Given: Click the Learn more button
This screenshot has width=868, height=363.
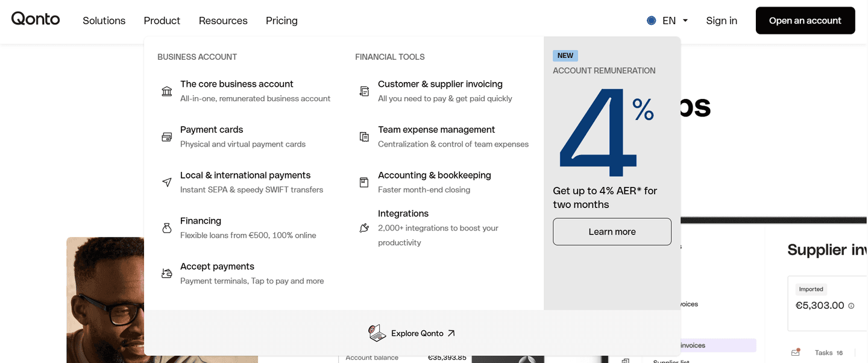Looking at the screenshot, I should pos(612,232).
